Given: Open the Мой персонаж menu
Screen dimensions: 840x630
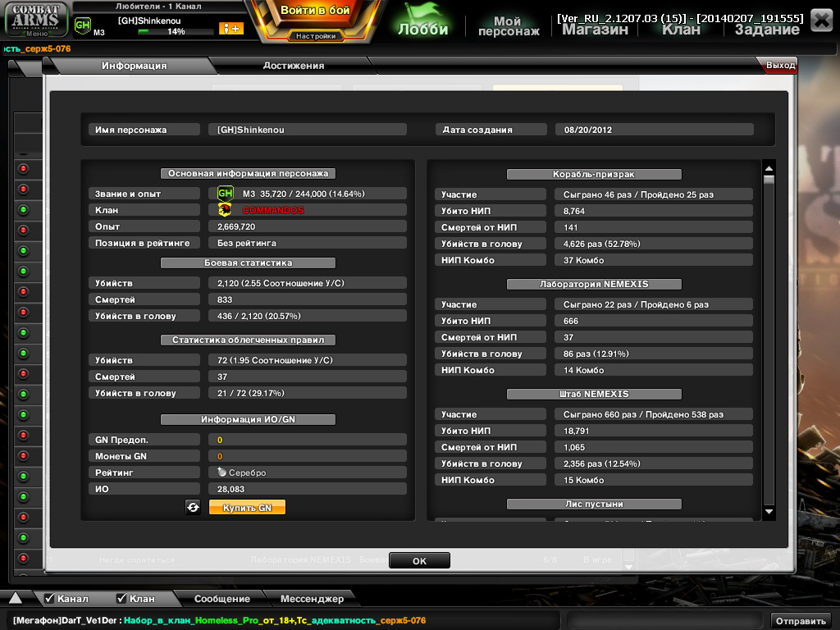Looking at the screenshot, I should 509,25.
